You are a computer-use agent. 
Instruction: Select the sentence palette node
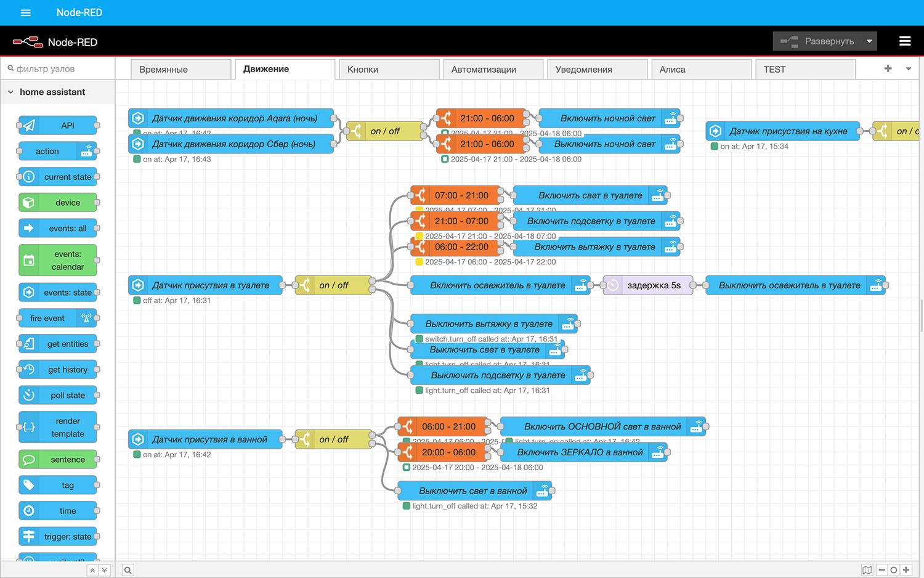pos(58,460)
